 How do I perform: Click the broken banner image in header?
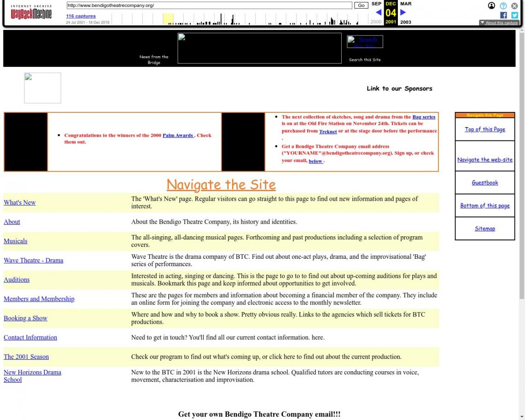coord(259,48)
